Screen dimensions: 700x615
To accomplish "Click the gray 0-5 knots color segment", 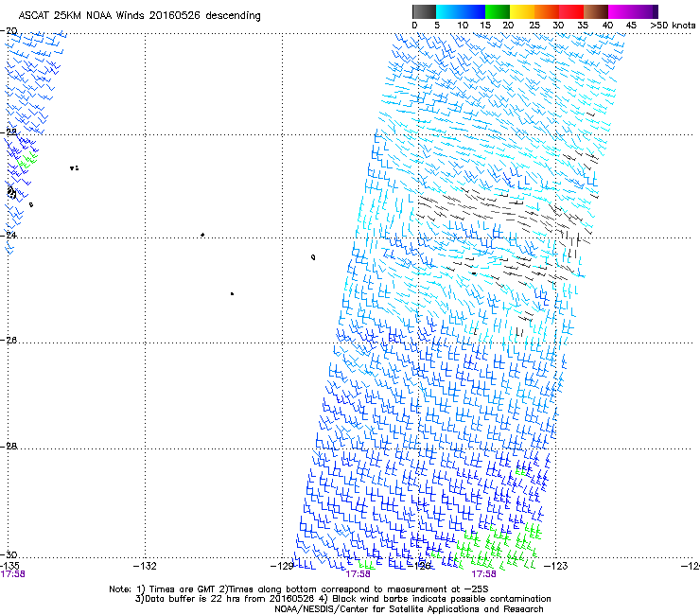I will pos(424,11).
